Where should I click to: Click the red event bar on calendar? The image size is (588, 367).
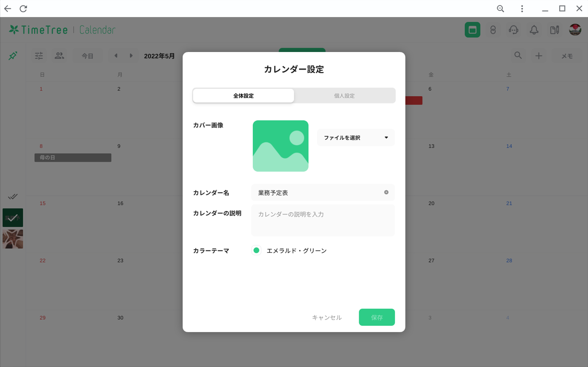click(x=414, y=101)
